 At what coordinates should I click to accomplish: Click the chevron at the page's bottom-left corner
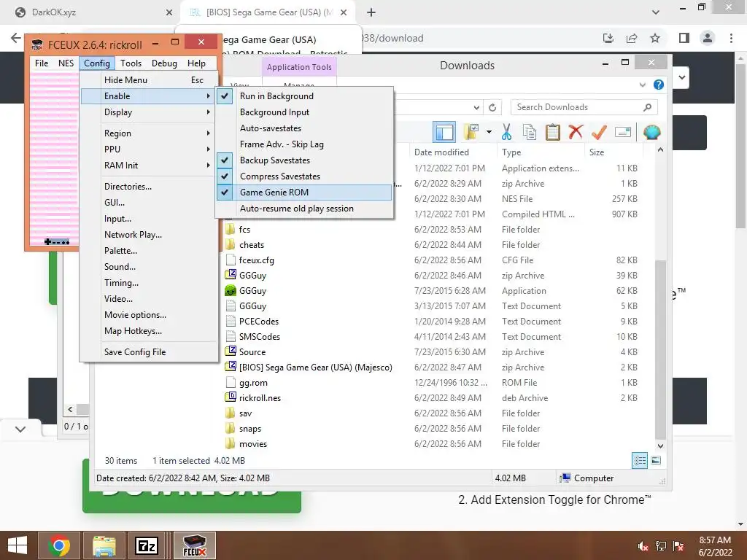tap(20, 429)
